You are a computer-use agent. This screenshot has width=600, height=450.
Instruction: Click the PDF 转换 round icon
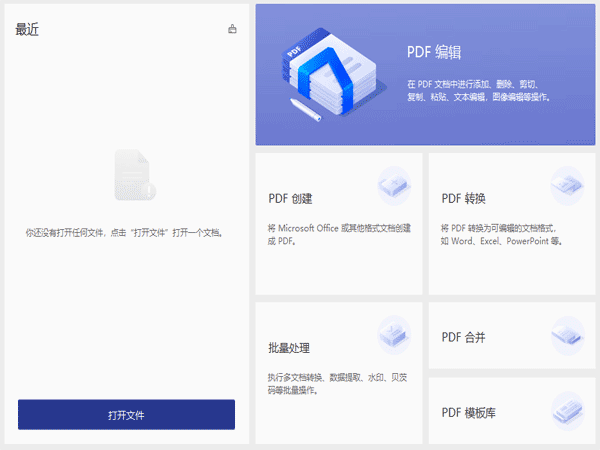(567, 186)
